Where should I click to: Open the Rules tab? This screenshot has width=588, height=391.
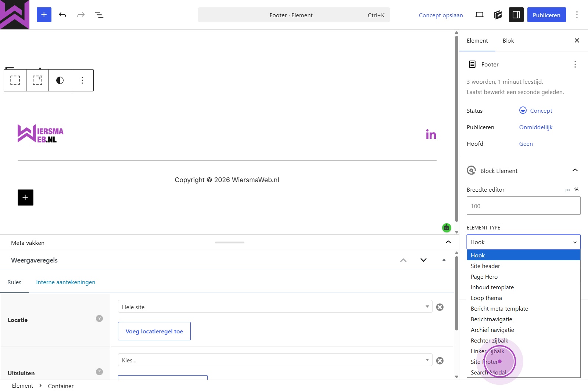(14, 282)
